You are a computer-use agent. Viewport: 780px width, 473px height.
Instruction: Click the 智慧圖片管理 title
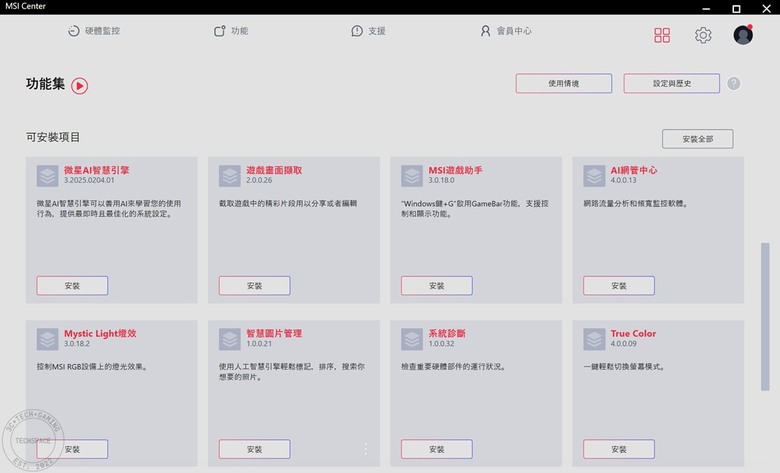274,333
